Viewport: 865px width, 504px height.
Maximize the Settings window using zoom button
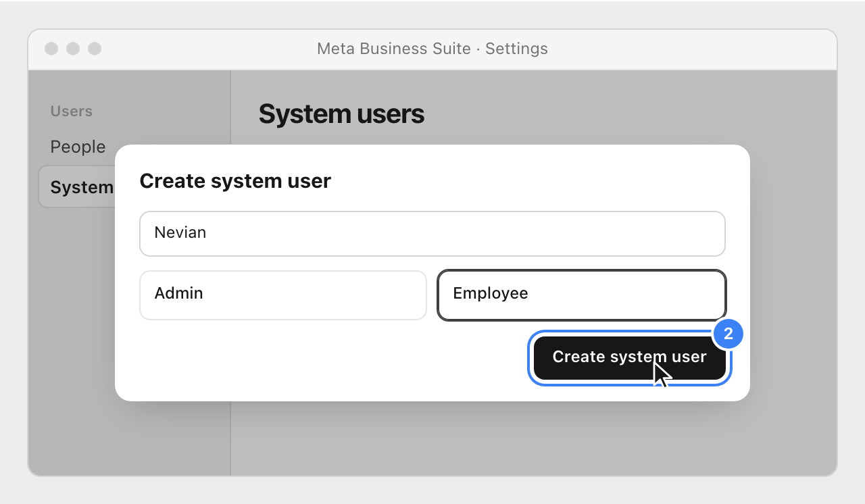click(95, 49)
